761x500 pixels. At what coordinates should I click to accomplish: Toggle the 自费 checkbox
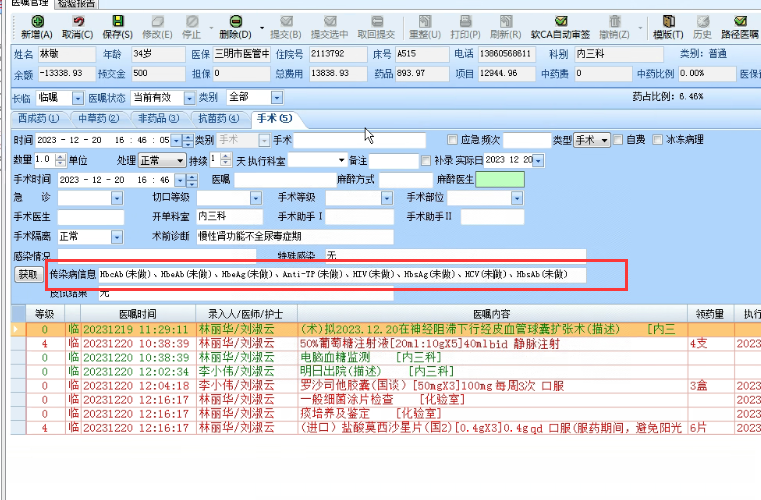[618, 140]
